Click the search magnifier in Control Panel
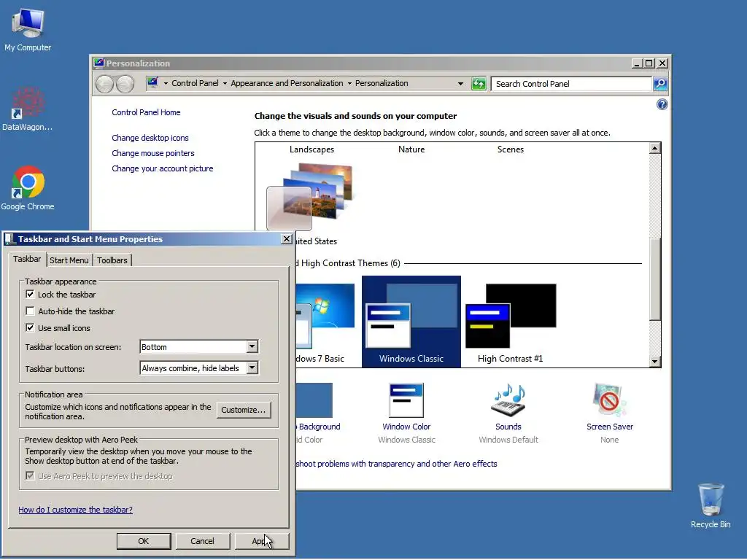Viewport: 747px width, 560px height. pos(659,84)
